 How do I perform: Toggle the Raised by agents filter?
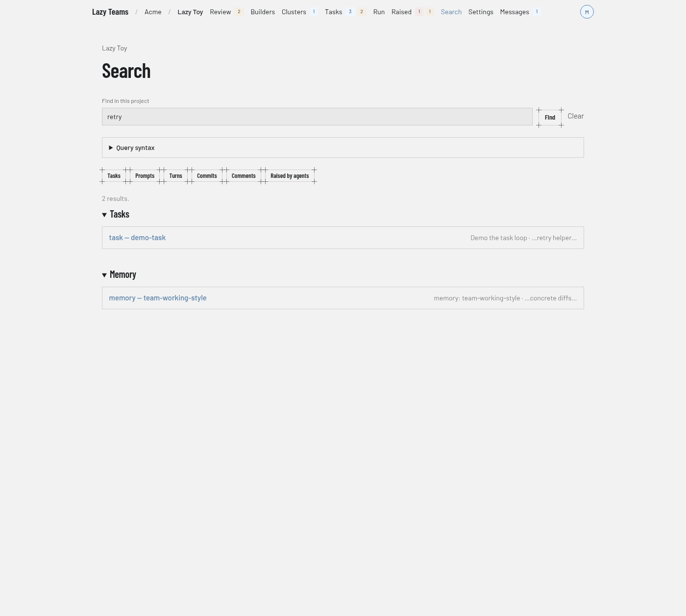click(290, 176)
